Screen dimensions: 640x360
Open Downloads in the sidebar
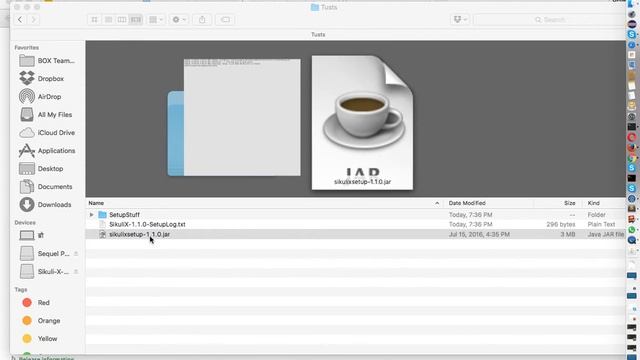(45, 204)
